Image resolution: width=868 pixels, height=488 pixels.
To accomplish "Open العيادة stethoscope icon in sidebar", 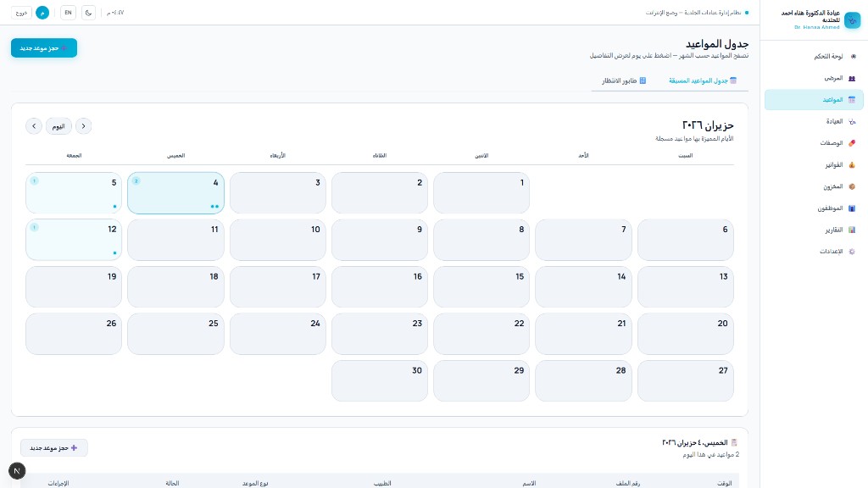I will 852,121.
